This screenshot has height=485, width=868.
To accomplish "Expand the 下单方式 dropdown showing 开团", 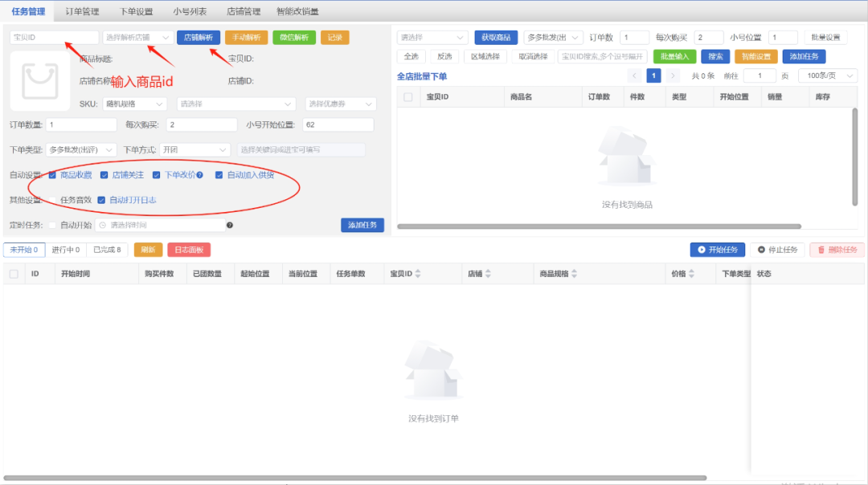I will pyautogui.click(x=195, y=149).
